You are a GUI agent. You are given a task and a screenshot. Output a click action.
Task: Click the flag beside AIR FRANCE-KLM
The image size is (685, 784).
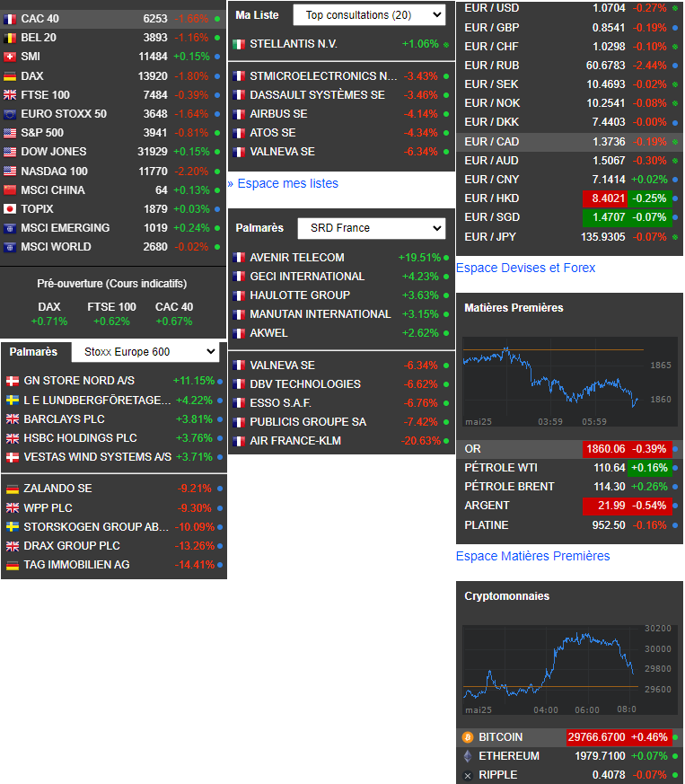coord(239,441)
